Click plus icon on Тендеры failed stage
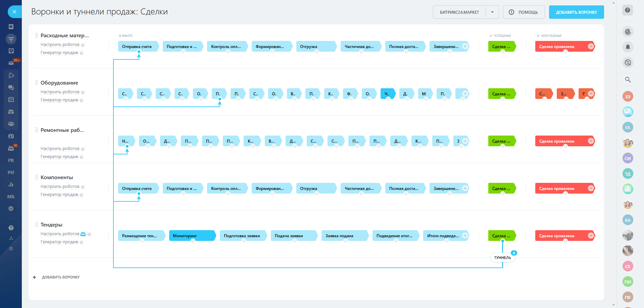Image resolution: width=644 pixels, height=308 pixels. coord(591,236)
